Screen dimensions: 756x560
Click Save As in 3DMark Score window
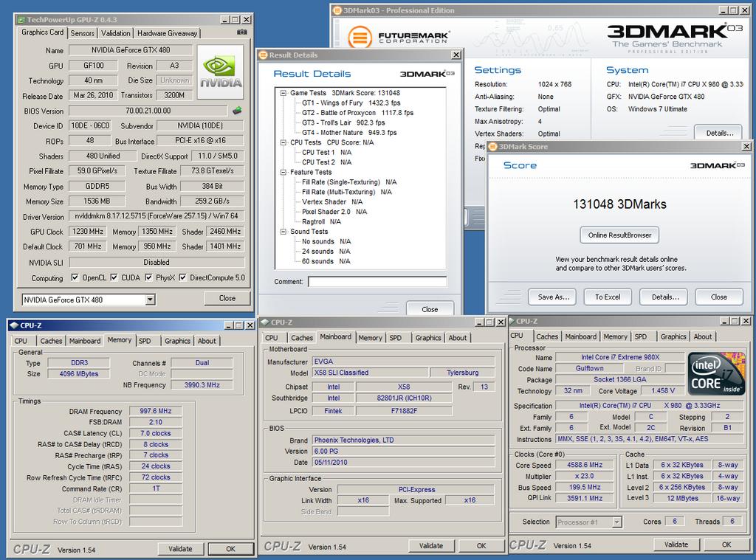[554, 297]
